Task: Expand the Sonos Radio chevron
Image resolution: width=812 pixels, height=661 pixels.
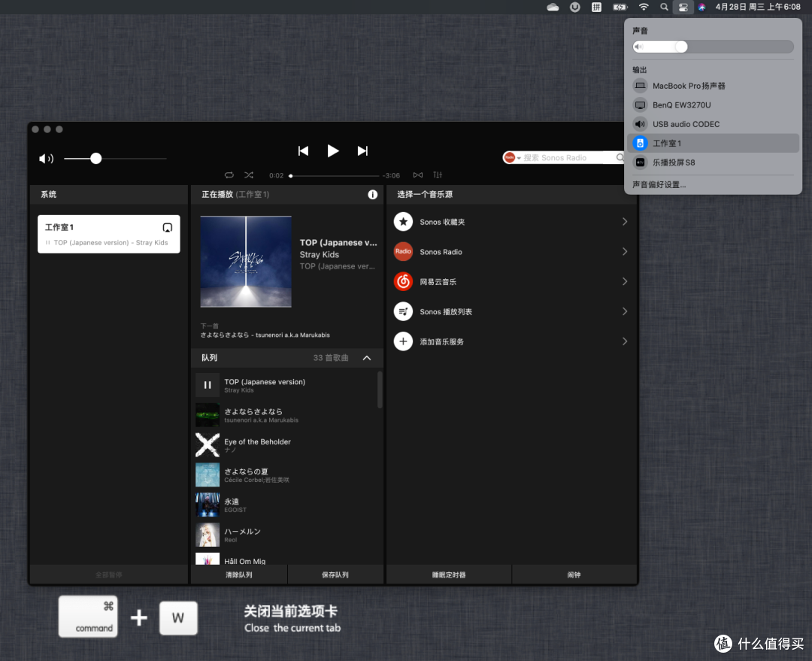Action: pyautogui.click(x=625, y=252)
